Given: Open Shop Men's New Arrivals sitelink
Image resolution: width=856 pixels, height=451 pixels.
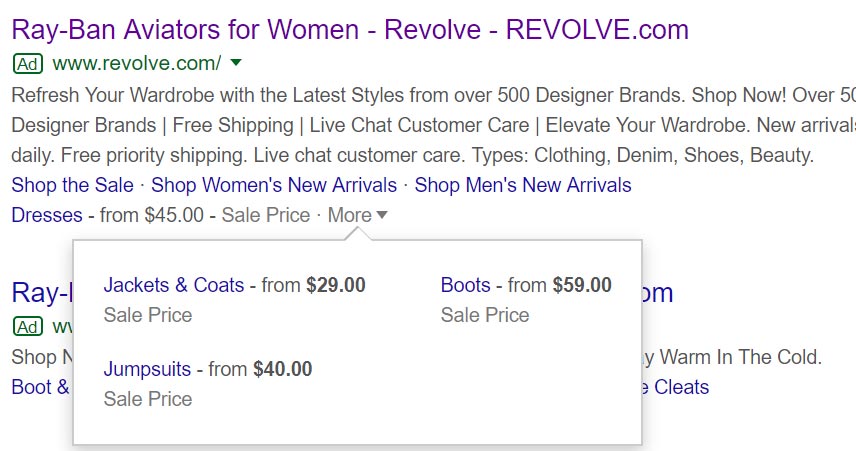Looking at the screenshot, I should click(523, 185).
